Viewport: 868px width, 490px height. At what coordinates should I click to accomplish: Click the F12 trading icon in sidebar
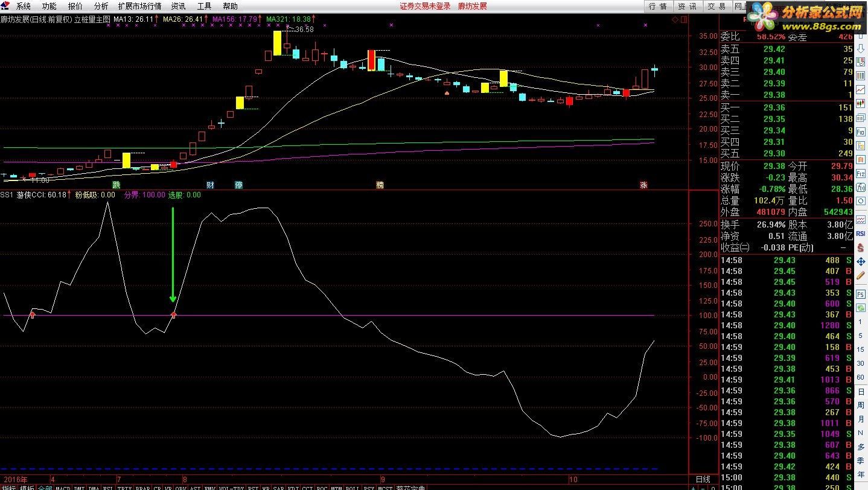(x=861, y=174)
